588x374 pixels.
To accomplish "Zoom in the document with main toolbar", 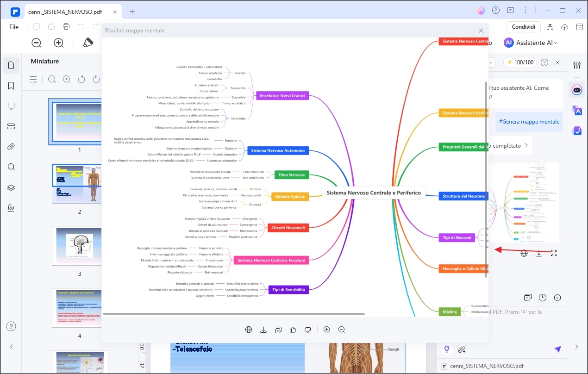I will pos(59,43).
